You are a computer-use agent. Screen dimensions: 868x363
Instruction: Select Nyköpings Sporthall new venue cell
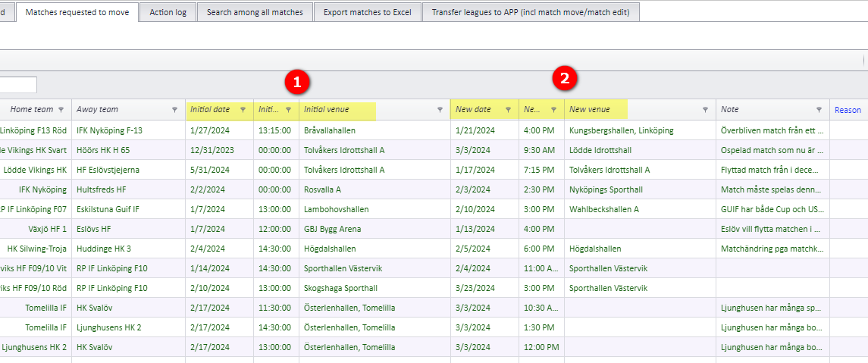(640, 189)
